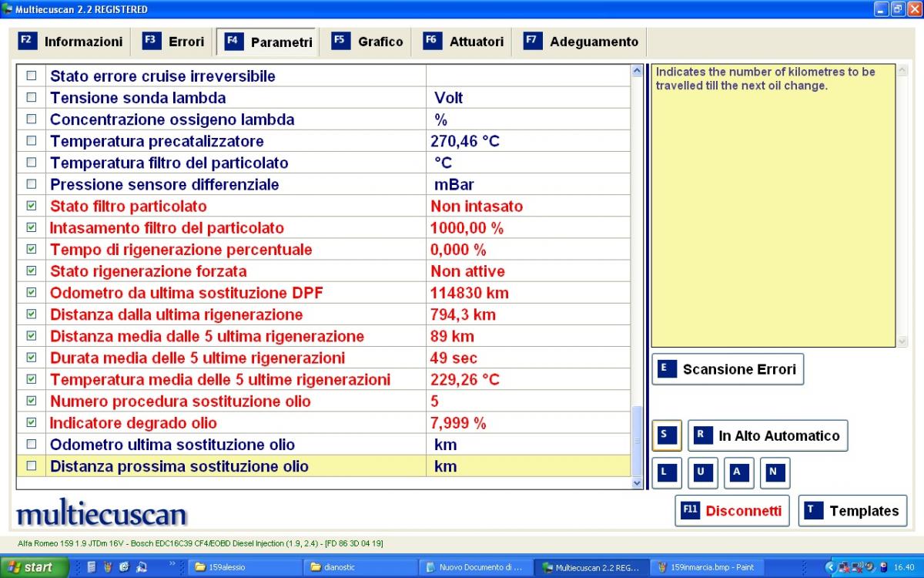The width and height of the screenshot is (924, 578).
Task: Open the F5 Grafico tab
Action: pyautogui.click(x=367, y=42)
